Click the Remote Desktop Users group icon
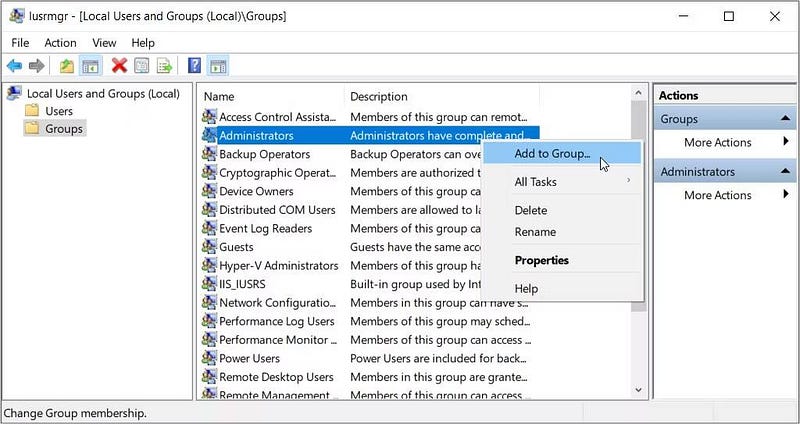This screenshot has height=424, width=800. (x=209, y=377)
